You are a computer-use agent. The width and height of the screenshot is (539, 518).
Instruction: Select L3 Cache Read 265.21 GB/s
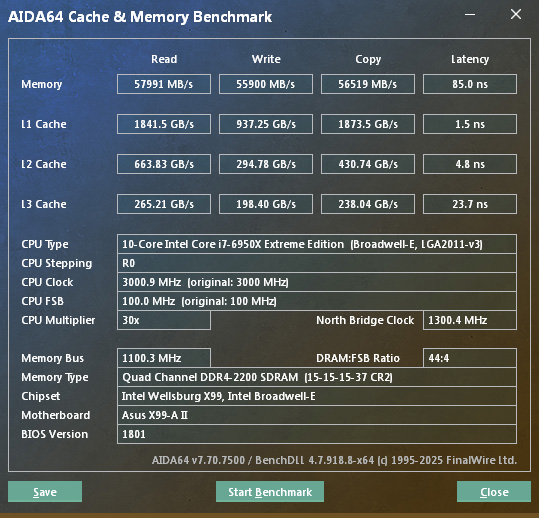(164, 204)
